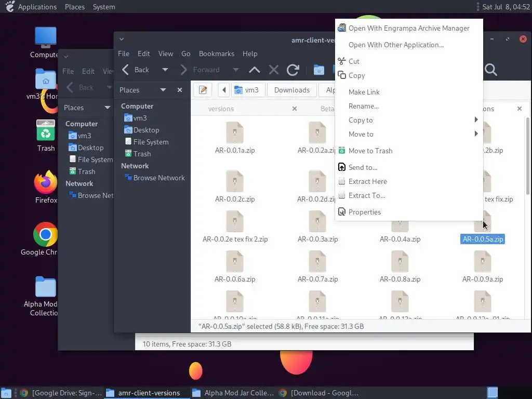Open Edit menu in front window

click(x=143, y=54)
